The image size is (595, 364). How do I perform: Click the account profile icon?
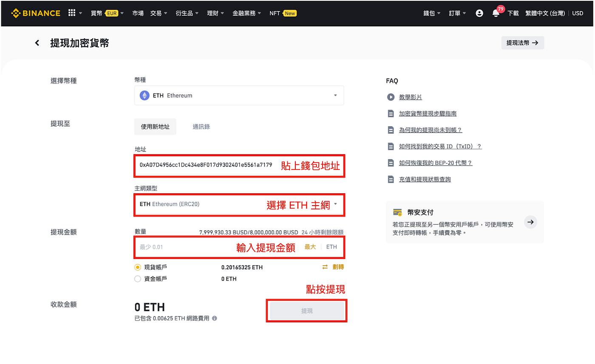479,13
